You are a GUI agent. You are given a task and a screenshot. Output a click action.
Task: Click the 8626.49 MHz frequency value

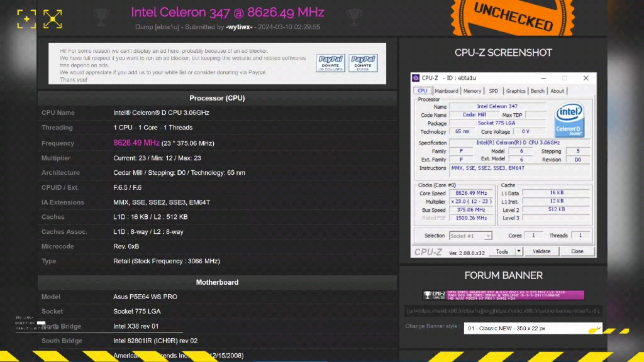point(136,143)
